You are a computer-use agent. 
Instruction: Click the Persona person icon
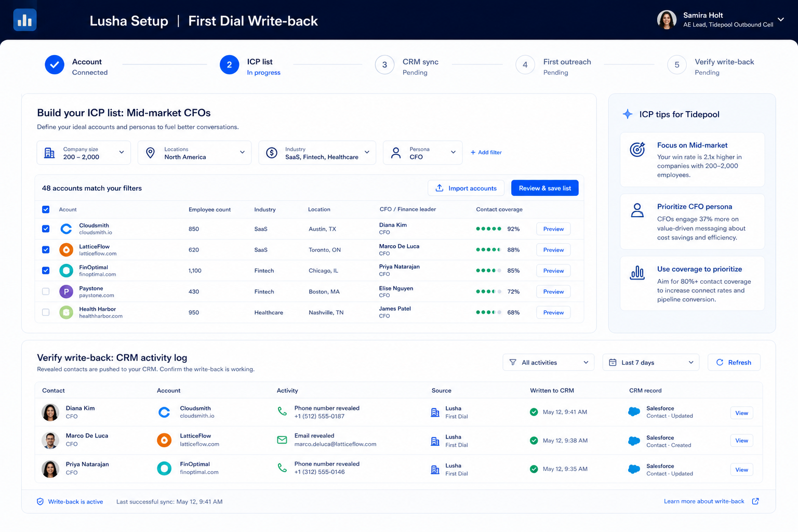pyautogui.click(x=396, y=153)
